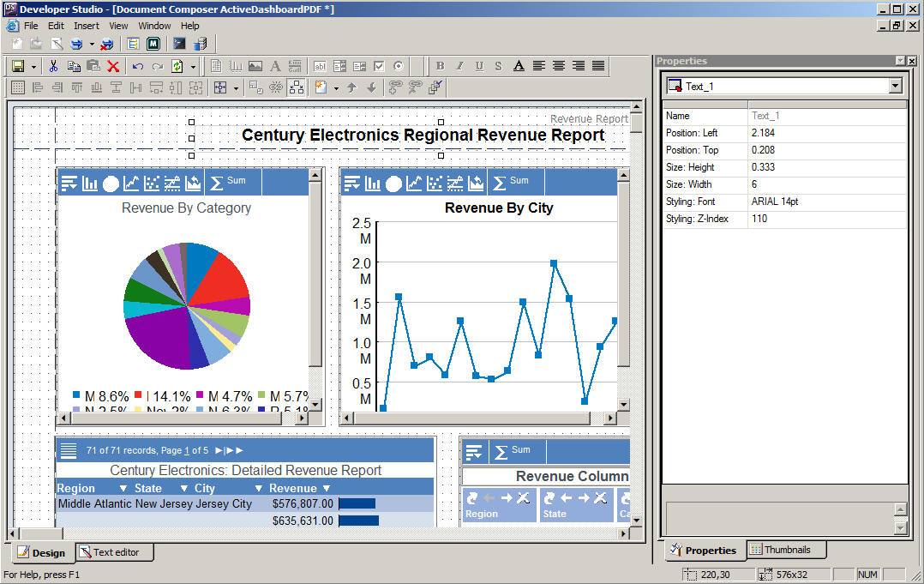Toggle Underline formatting

(x=479, y=66)
